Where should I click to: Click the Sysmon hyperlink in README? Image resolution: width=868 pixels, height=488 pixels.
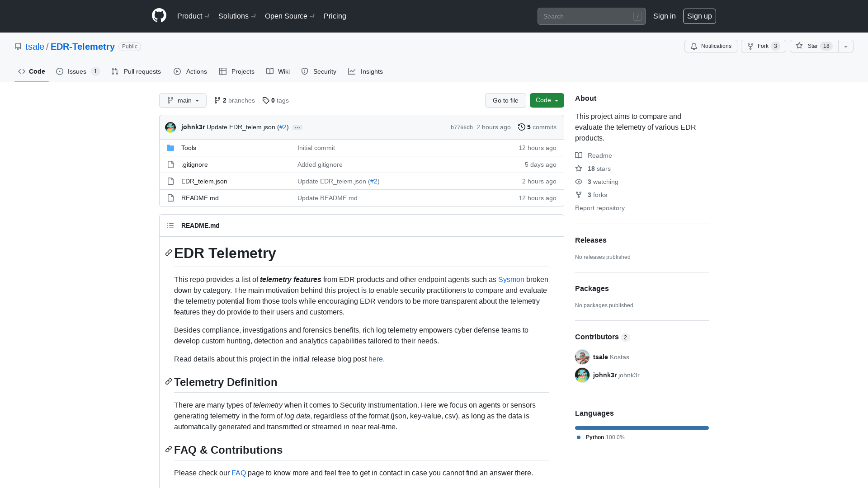point(511,279)
